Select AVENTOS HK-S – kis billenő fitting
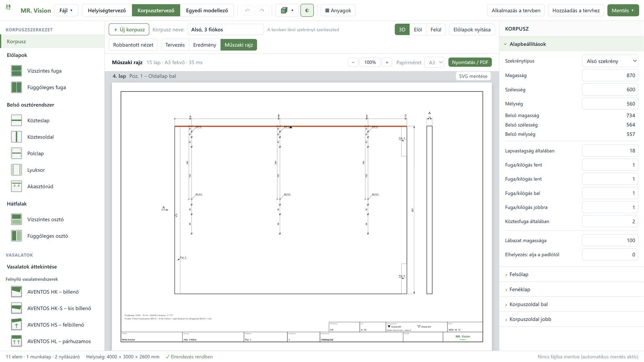Screen dimensions: 644x362 (52, 308)
